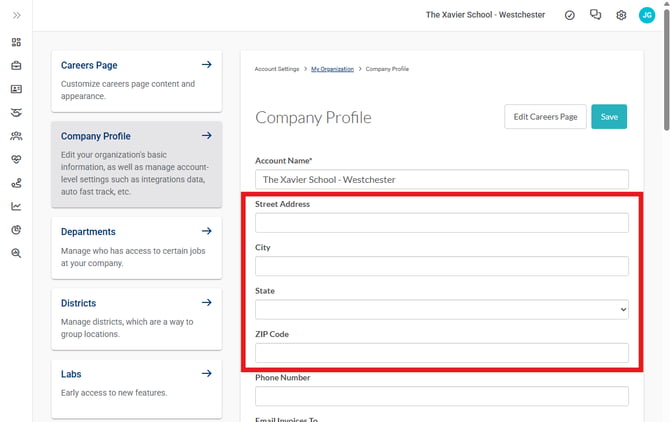Screen dimensions: 670x422
Task: Click the Company Profile page heading
Action: 313,117
